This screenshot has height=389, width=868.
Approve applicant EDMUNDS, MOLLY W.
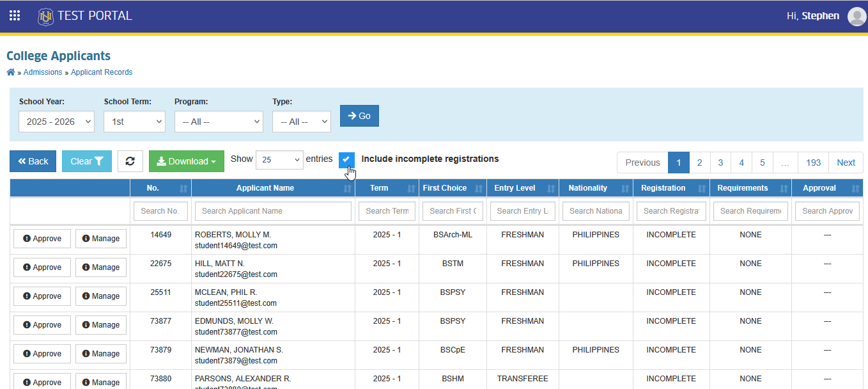[x=42, y=325]
